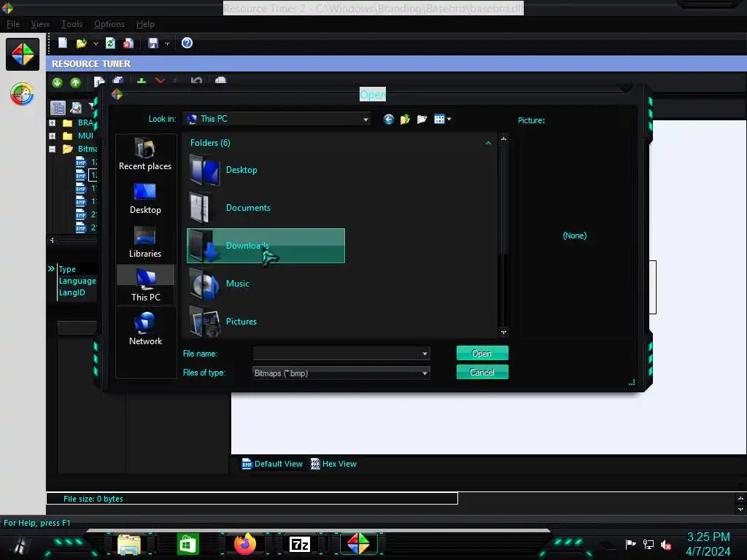Click the muted volume tray icon
The width and height of the screenshot is (747, 560).
click(666, 545)
